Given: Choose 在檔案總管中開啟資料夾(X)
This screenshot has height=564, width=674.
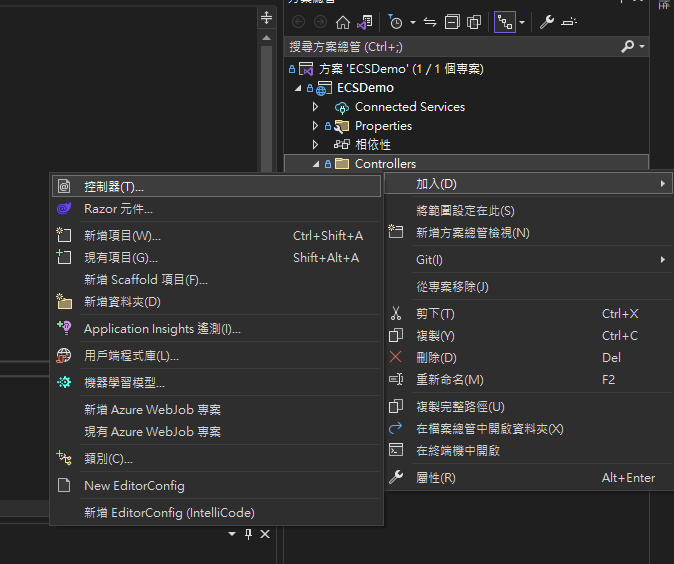Looking at the screenshot, I should [528, 429].
